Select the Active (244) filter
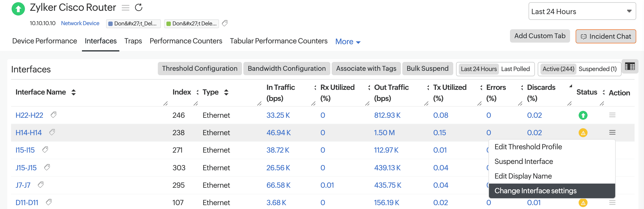644x209 pixels. [x=558, y=69]
